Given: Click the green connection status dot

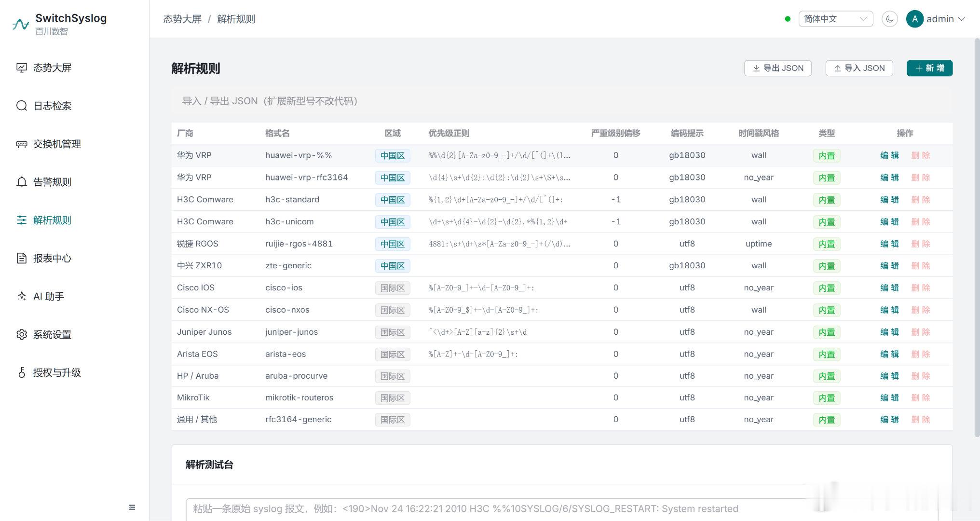Looking at the screenshot, I should [788, 19].
